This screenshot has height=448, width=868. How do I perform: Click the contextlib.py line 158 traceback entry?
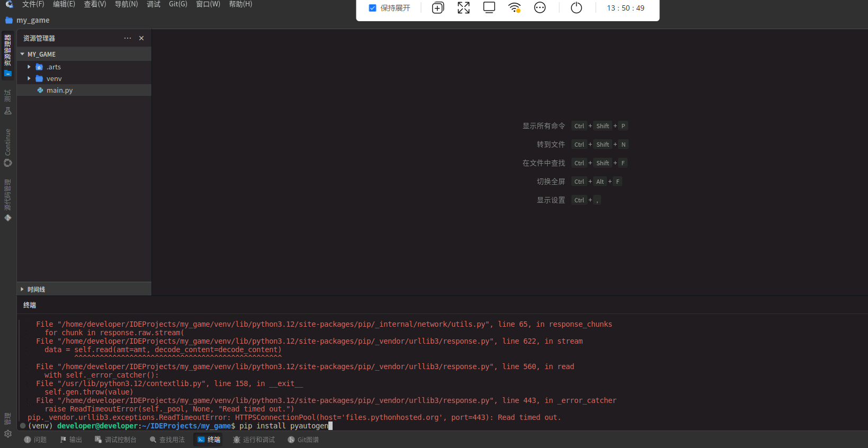[x=169, y=383]
